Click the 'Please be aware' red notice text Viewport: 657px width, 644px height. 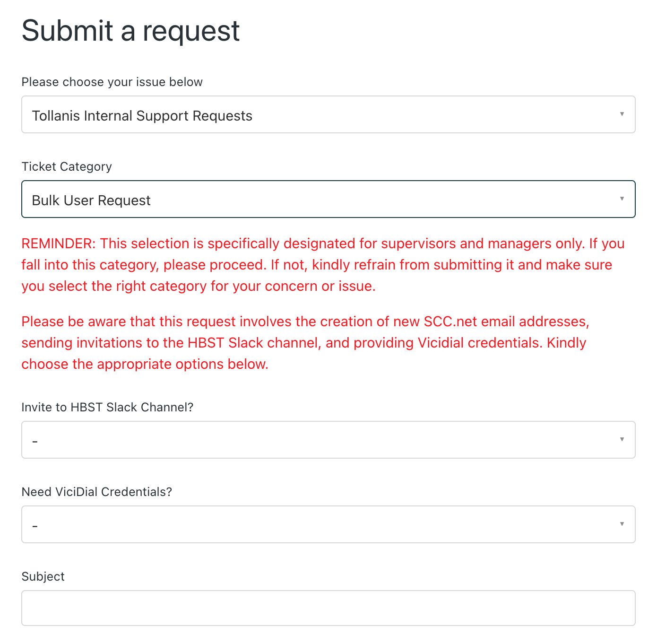point(305,343)
